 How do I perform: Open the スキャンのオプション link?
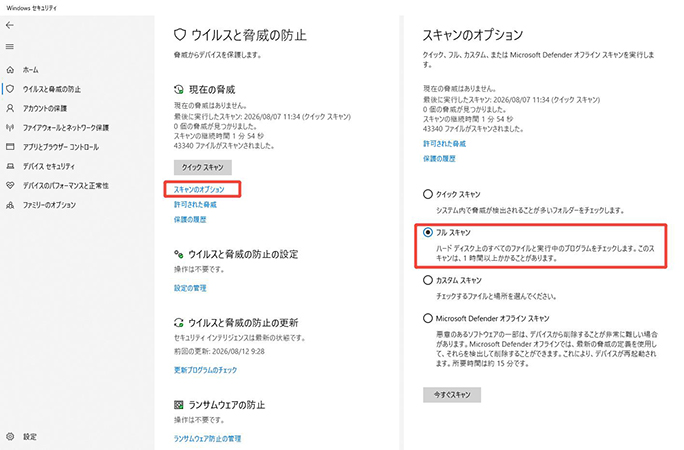click(x=199, y=189)
